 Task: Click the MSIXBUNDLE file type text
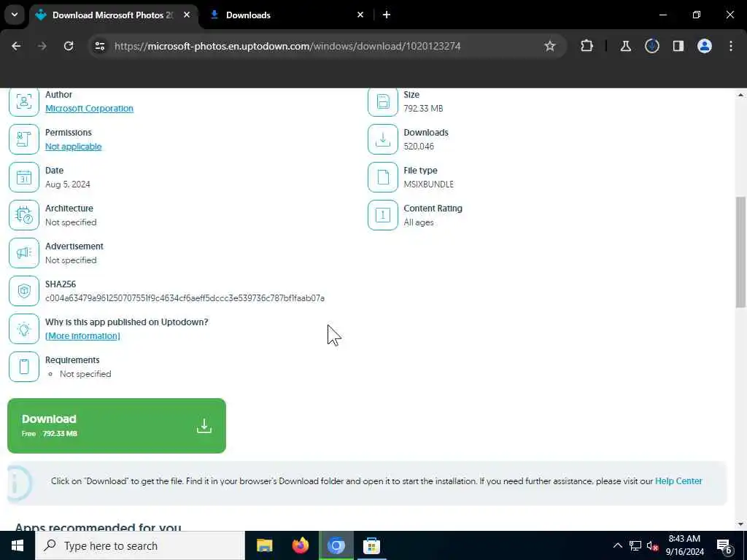pos(428,184)
